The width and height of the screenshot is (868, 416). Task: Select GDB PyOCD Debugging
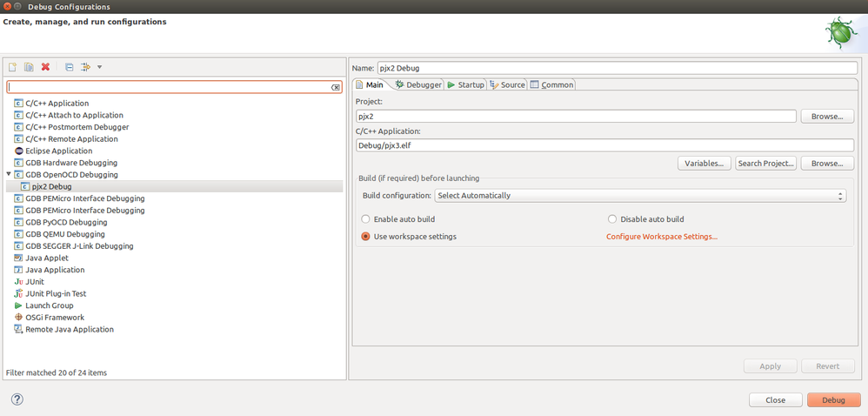tap(66, 222)
